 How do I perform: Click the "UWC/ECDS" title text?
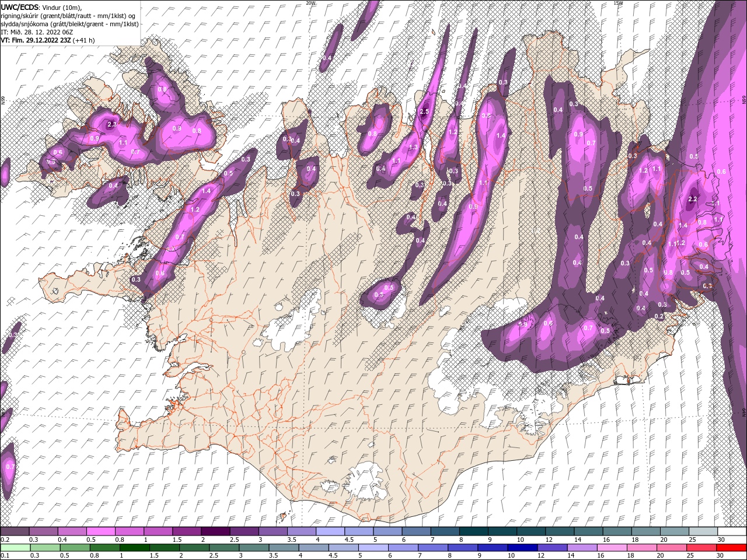pyautogui.click(x=20, y=7)
